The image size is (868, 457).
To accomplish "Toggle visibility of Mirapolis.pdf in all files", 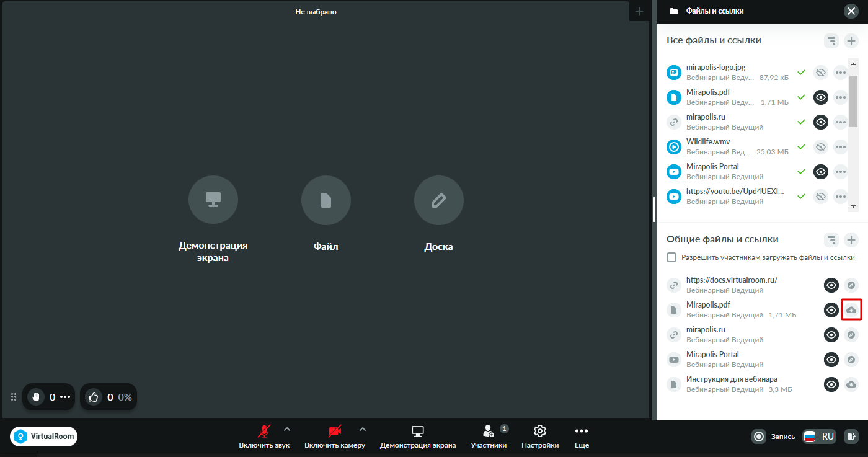I will (x=821, y=97).
